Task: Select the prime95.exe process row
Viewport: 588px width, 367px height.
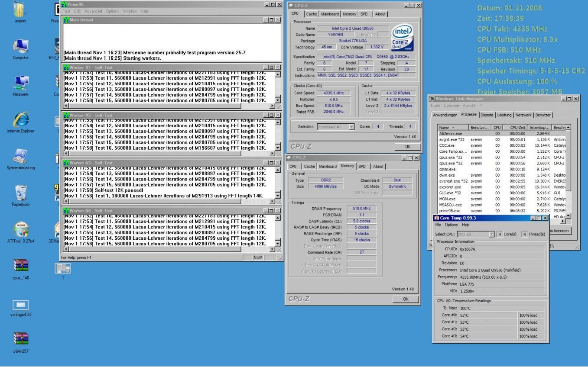Action: pos(502,211)
